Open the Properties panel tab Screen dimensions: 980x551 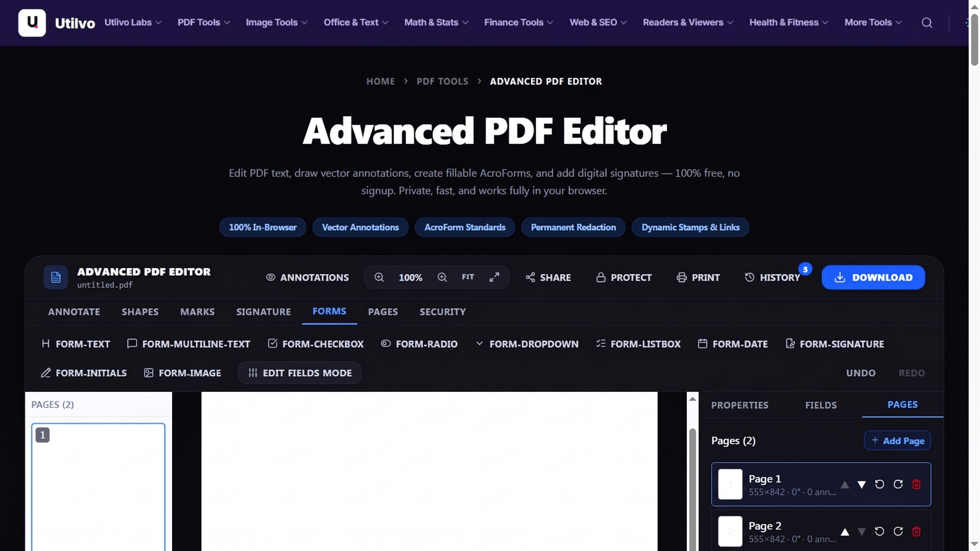[739, 405]
